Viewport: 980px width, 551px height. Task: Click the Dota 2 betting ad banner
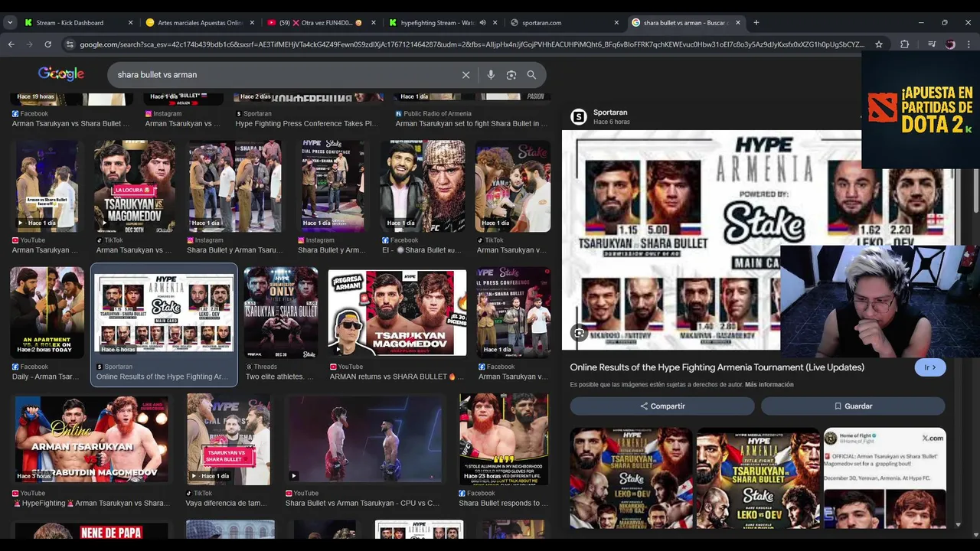coord(920,109)
